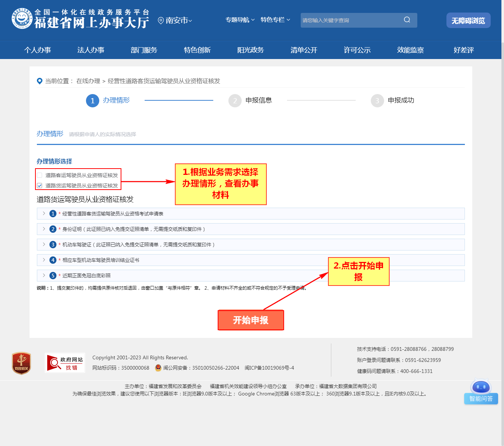Open the 个人办事 menu

pyautogui.click(x=38, y=50)
